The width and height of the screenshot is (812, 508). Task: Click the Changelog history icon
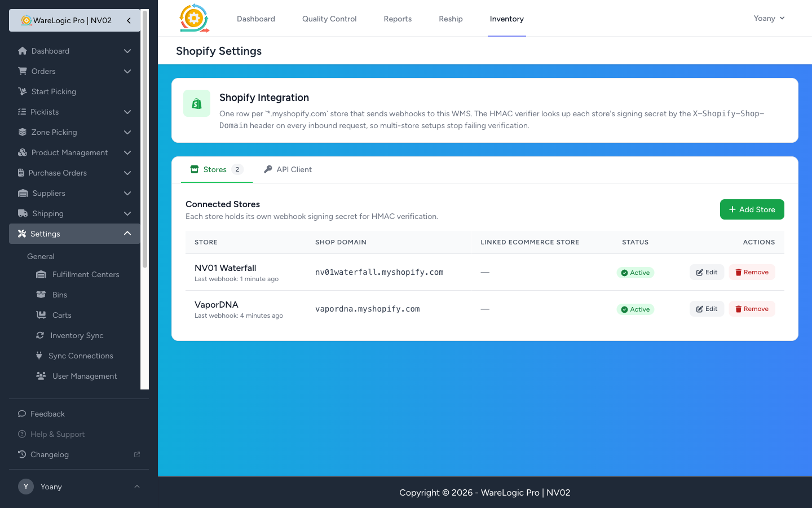[22, 454]
